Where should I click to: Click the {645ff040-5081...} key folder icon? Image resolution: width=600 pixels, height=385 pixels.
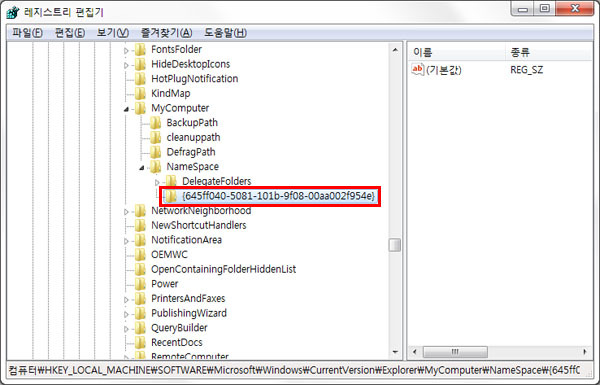click(171, 196)
